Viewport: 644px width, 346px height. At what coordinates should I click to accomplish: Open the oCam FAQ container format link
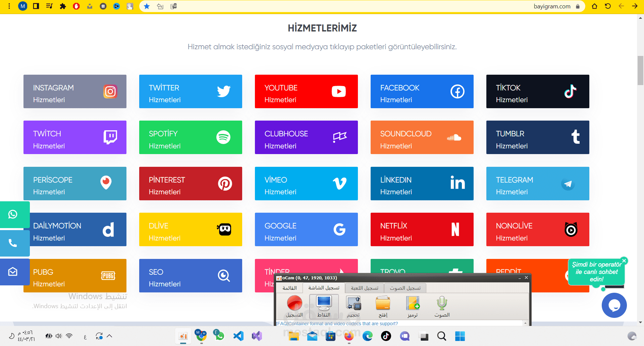click(337, 324)
